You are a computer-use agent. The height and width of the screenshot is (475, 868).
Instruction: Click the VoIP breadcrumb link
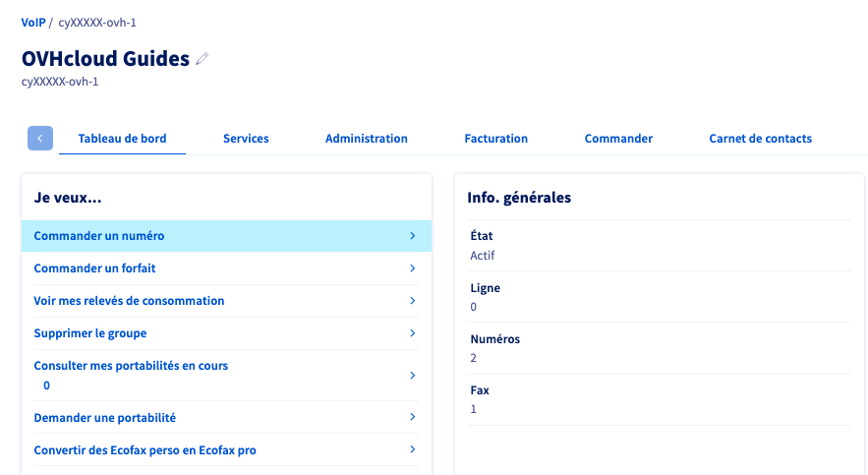tap(33, 23)
